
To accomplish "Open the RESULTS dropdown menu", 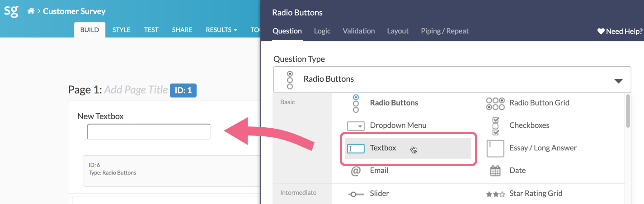I will click(x=221, y=30).
